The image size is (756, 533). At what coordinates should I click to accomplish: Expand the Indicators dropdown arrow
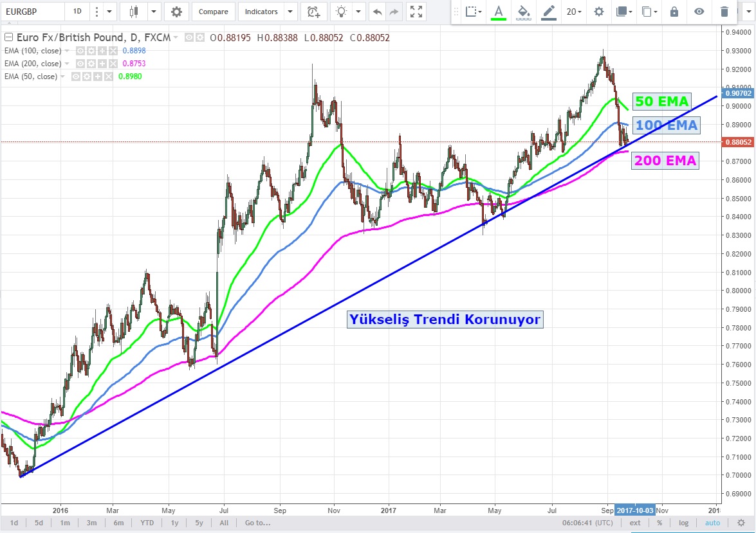pyautogui.click(x=290, y=12)
